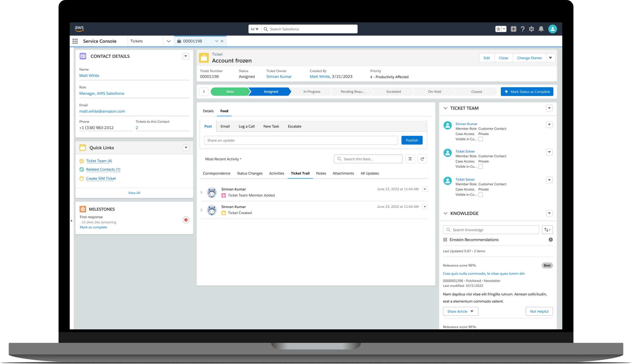Click the Share an update text field
The height and width of the screenshot is (364, 632).
click(301, 140)
